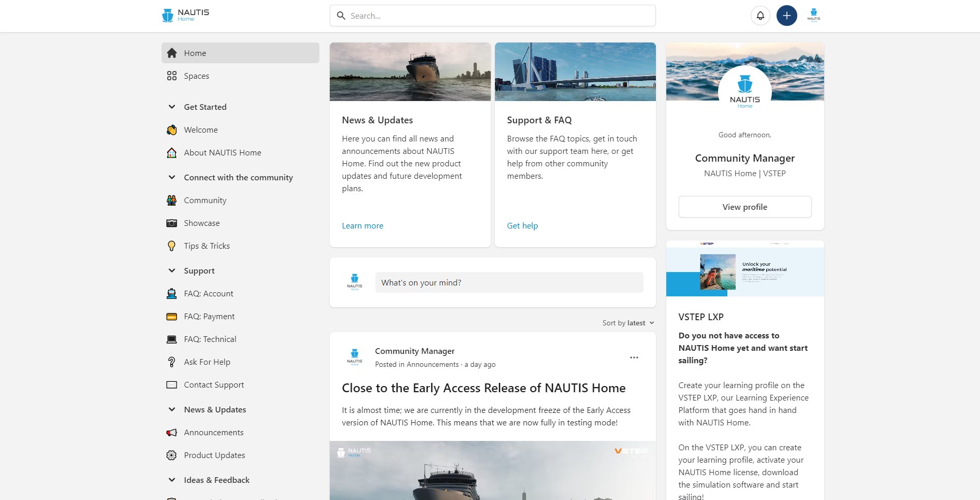This screenshot has height=500, width=980.
Task: Open the Showcase space
Action: (x=240, y=223)
